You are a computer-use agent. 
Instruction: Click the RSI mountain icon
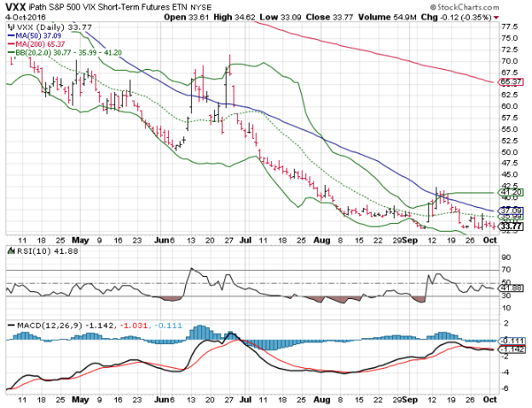(11, 250)
